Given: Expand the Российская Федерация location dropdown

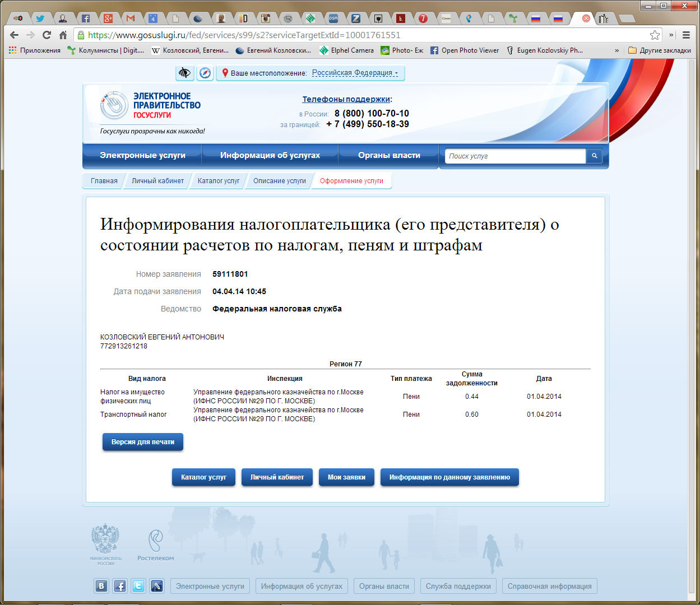Looking at the screenshot, I should 355,73.
